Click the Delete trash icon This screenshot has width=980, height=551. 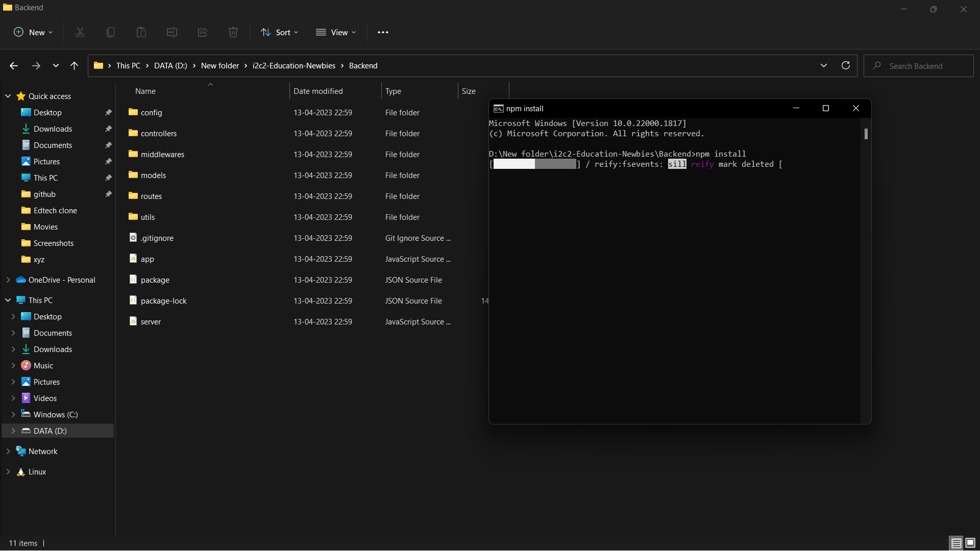pos(233,32)
